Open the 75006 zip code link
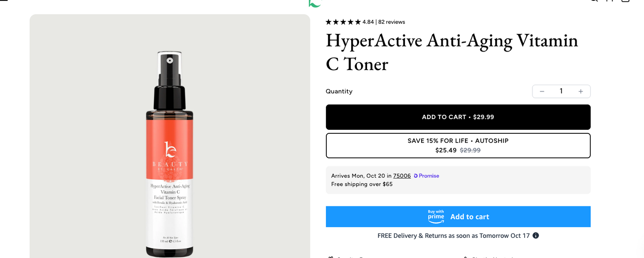Image resolution: width=644 pixels, height=258 pixels. (x=402, y=175)
